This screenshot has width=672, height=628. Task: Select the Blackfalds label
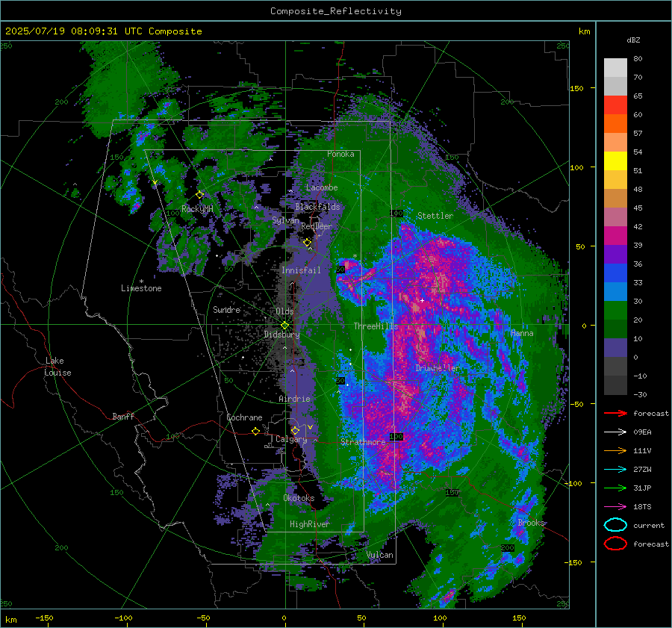pos(317,207)
